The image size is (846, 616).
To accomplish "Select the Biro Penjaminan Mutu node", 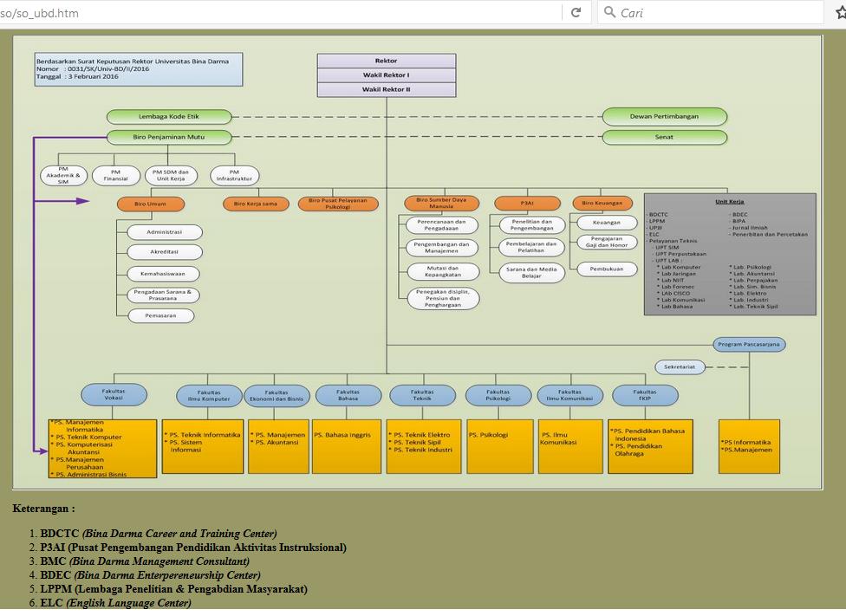I will pos(169,137).
